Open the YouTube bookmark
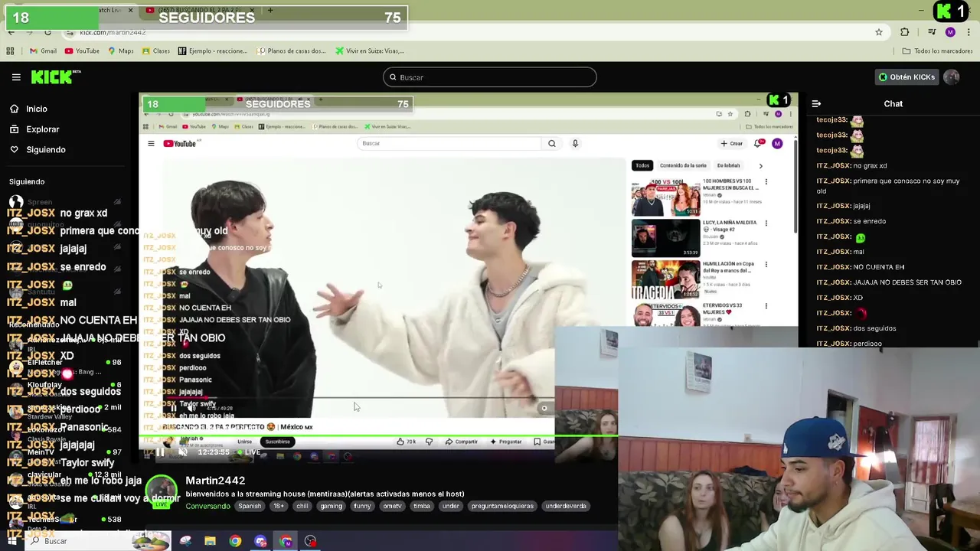Viewport: 980px width, 551px height. (82, 51)
